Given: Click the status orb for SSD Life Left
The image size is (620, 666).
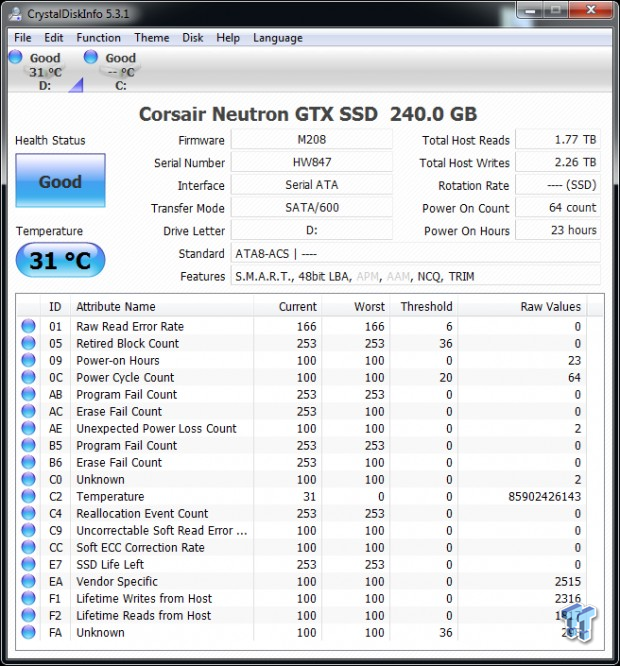Looking at the screenshot, I should pyautogui.click(x=28, y=564).
